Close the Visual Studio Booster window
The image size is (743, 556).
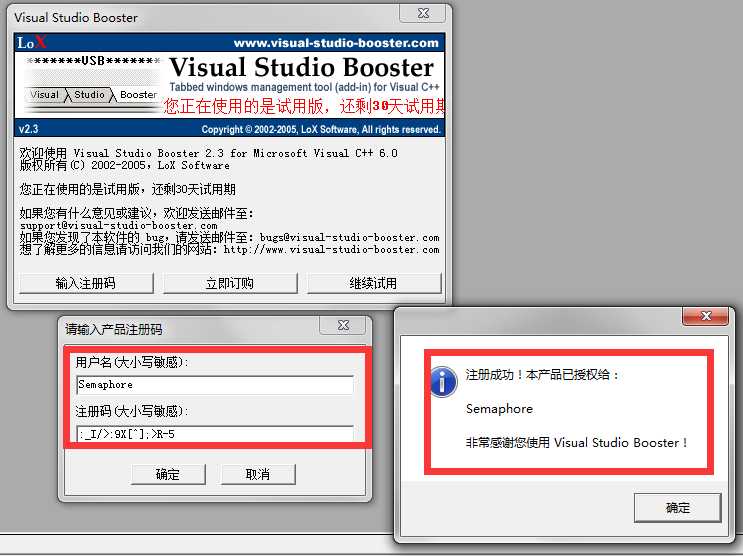[423, 13]
